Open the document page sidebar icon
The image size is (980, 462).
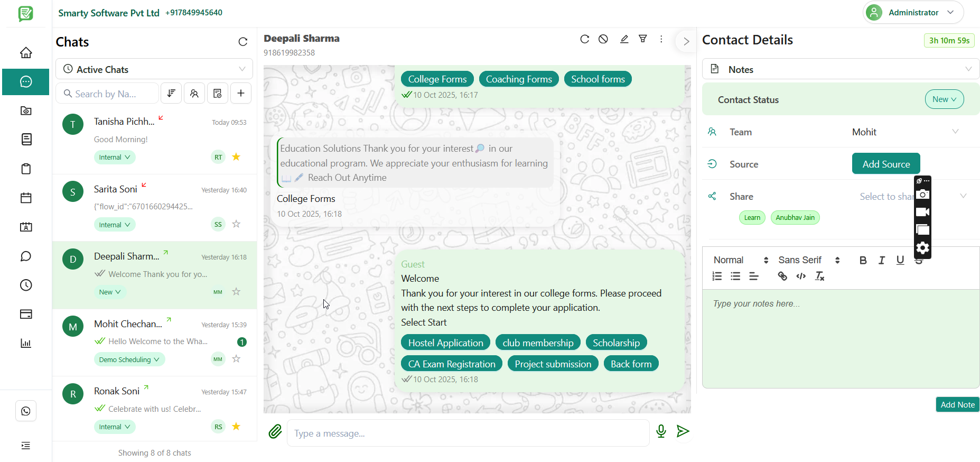click(26, 139)
